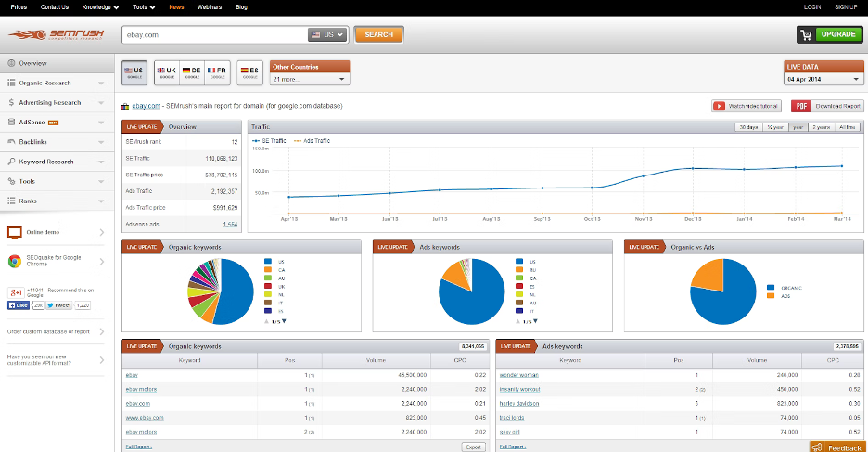This screenshot has width=868, height=453.
Task: Click the Tools link icon in sidebar
Action: [11, 181]
